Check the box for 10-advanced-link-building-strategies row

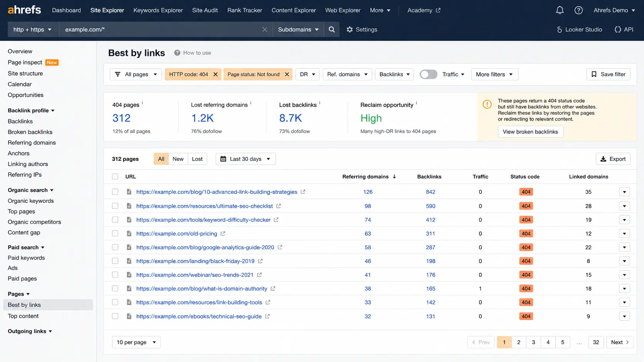(x=115, y=192)
